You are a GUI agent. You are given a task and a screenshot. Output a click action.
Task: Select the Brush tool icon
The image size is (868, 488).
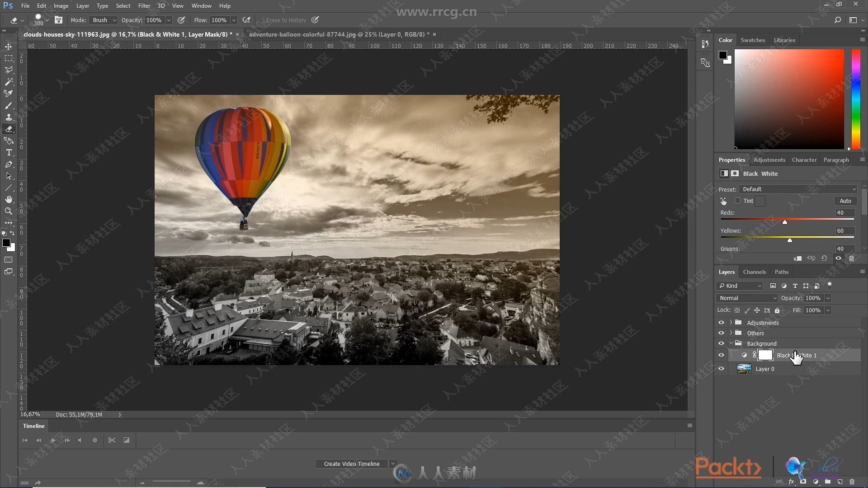8,105
